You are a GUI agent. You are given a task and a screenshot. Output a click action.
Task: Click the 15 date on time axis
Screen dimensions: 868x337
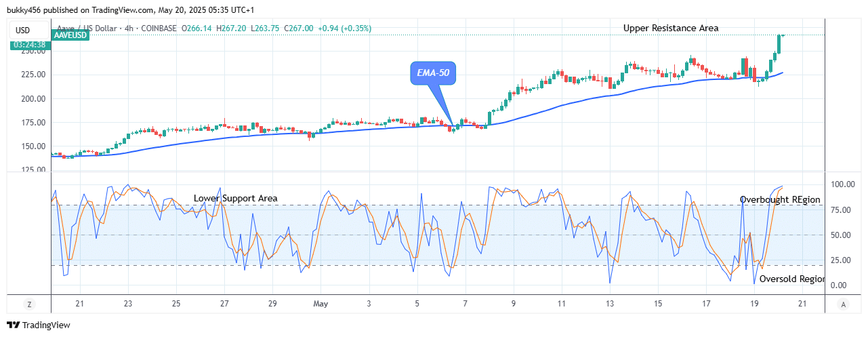[x=658, y=304]
